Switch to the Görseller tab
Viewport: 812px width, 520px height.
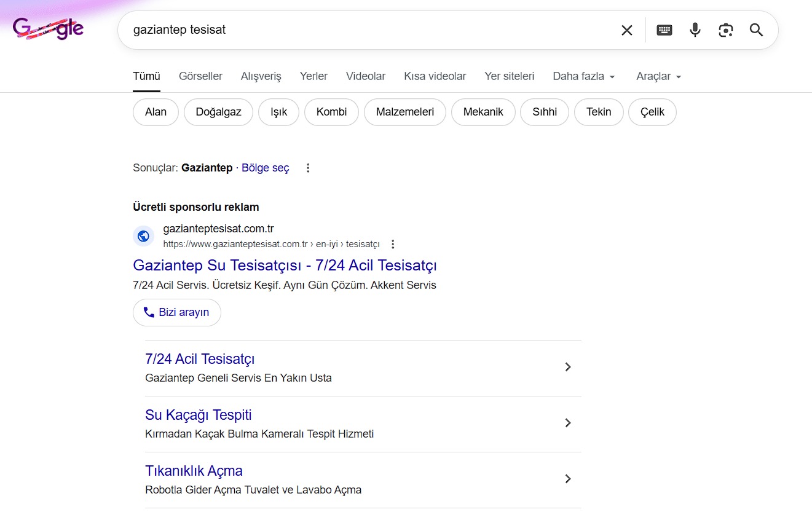click(x=200, y=76)
